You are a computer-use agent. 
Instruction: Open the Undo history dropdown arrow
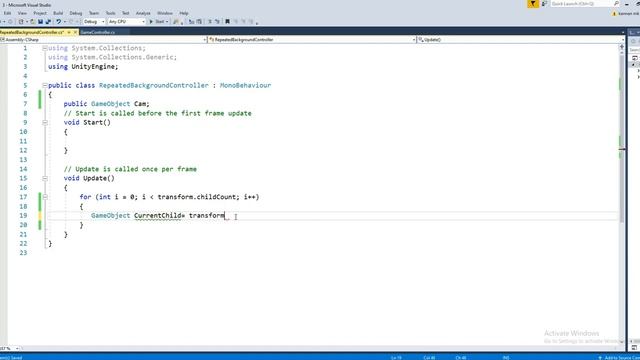click(65, 22)
